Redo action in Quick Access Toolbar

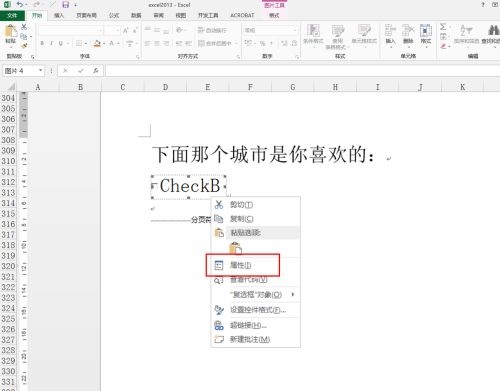(x=37, y=5)
